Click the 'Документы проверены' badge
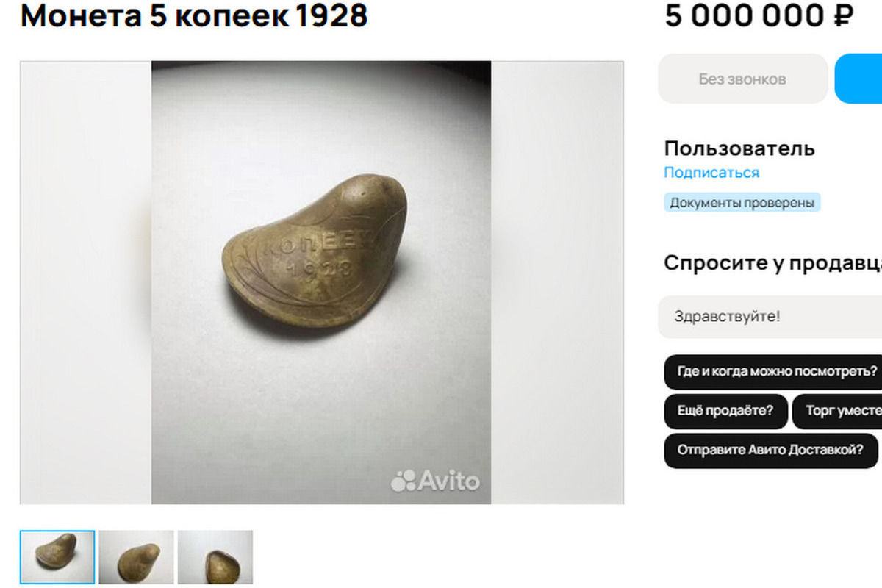 pos(742,203)
